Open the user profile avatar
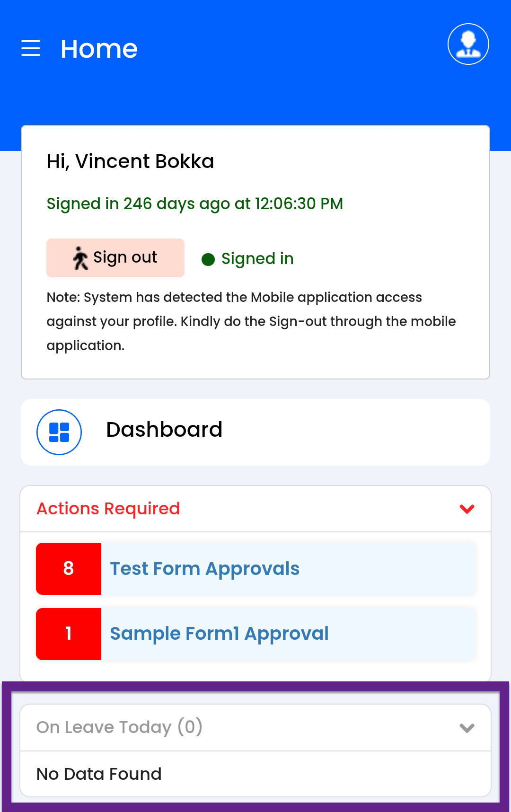511x812 pixels. 468,44
